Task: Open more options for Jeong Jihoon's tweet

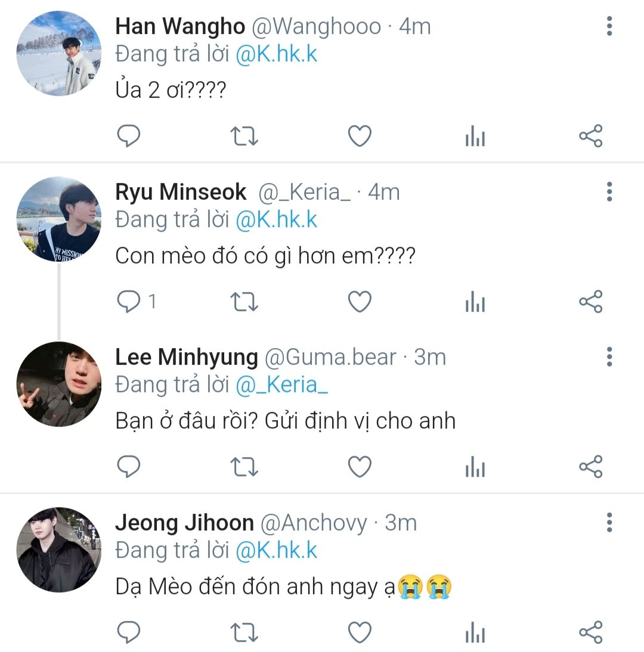Action: pos(609,522)
